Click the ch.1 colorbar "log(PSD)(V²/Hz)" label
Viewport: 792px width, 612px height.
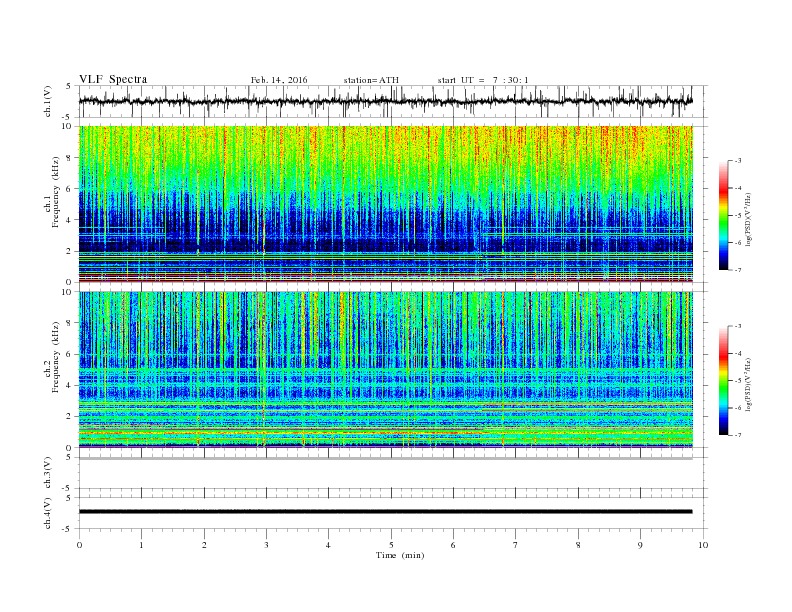(x=748, y=219)
